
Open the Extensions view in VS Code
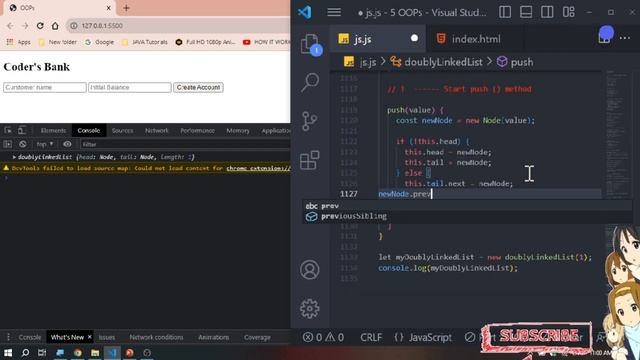tap(310, 160)
